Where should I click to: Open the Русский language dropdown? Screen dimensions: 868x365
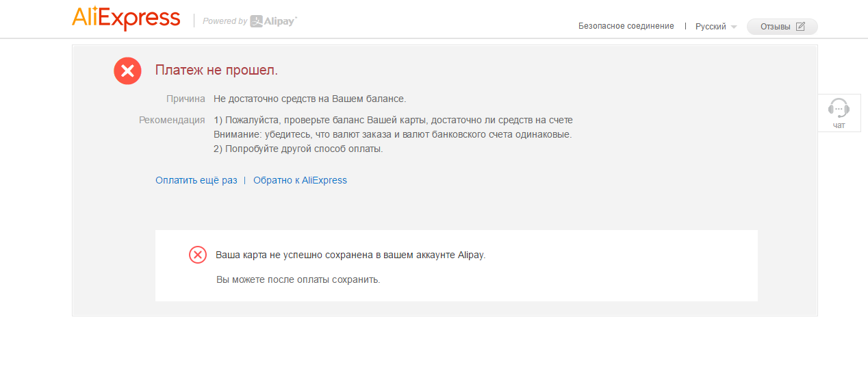(716, 27)
